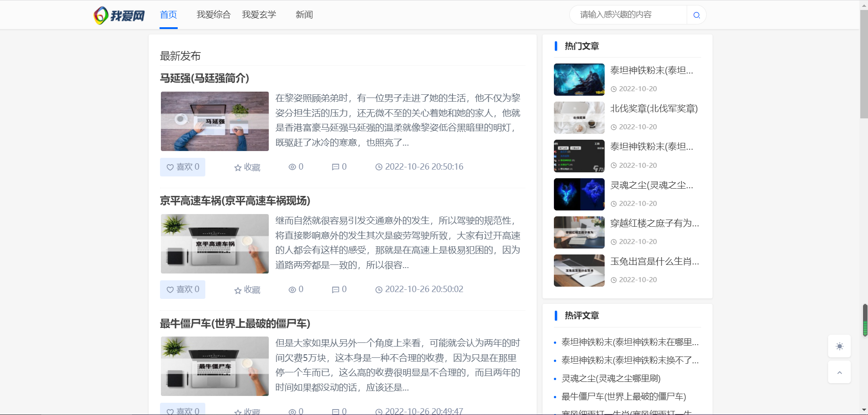Click the comment bubble icon under 京平高速车祸
This screenshot has height=415, width=868.
[335, 289]
